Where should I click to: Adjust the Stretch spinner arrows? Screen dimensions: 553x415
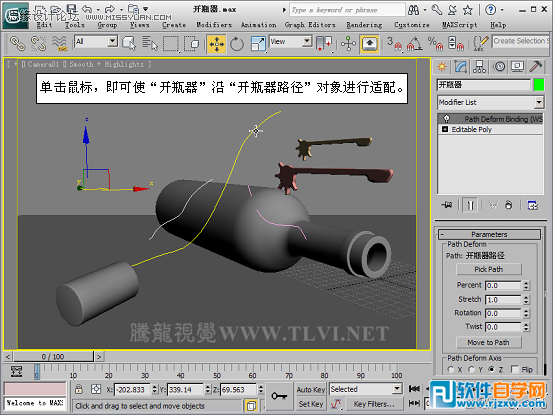[526, 299]
